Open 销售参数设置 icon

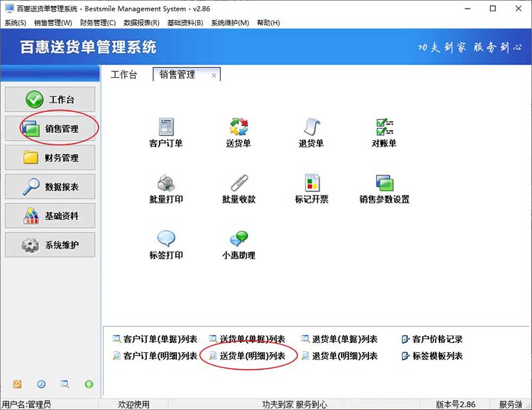[384, 189]
